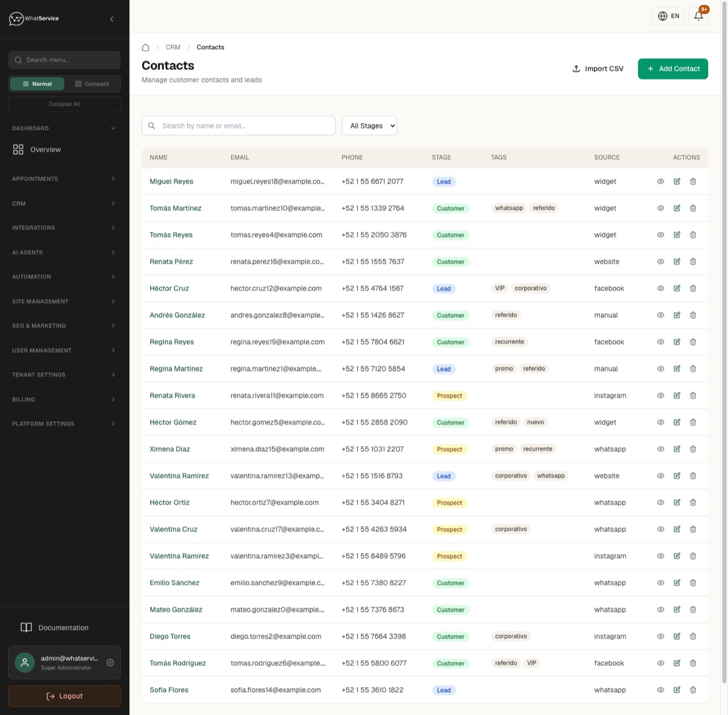
Task: Edit the Miguel Reyes contact
Action: [x=677, y=181]
